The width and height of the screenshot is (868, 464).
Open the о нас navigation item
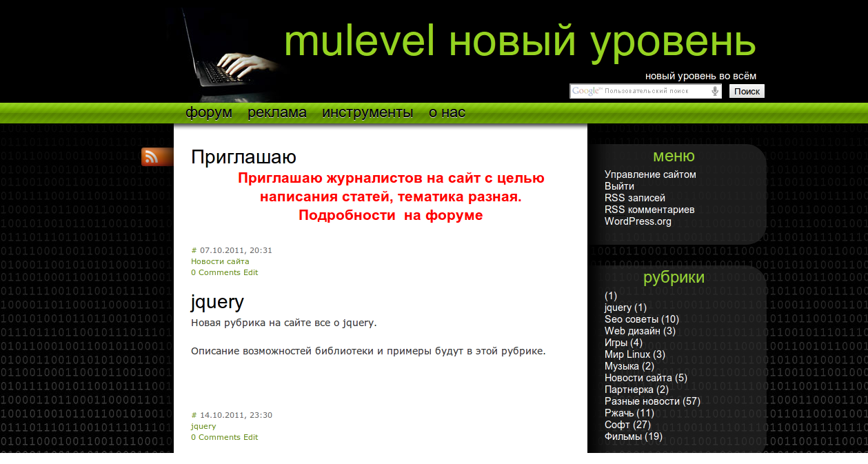pos(447,112)
